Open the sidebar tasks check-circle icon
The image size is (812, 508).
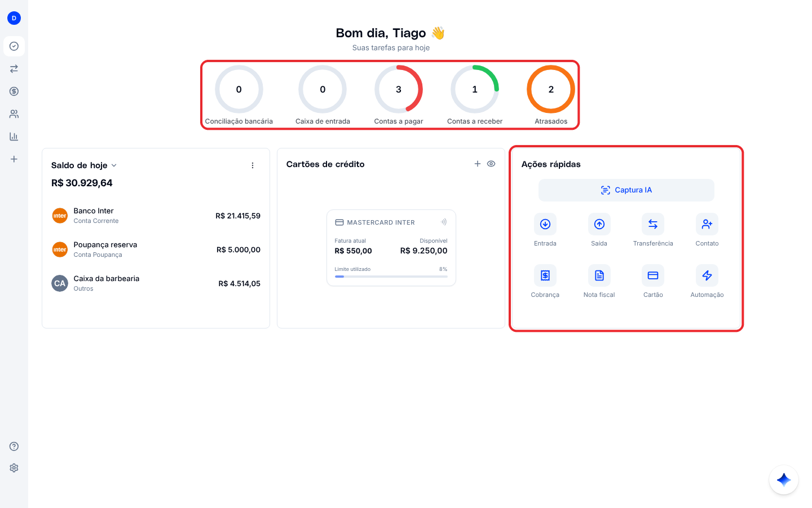click(x=14, y=46)
